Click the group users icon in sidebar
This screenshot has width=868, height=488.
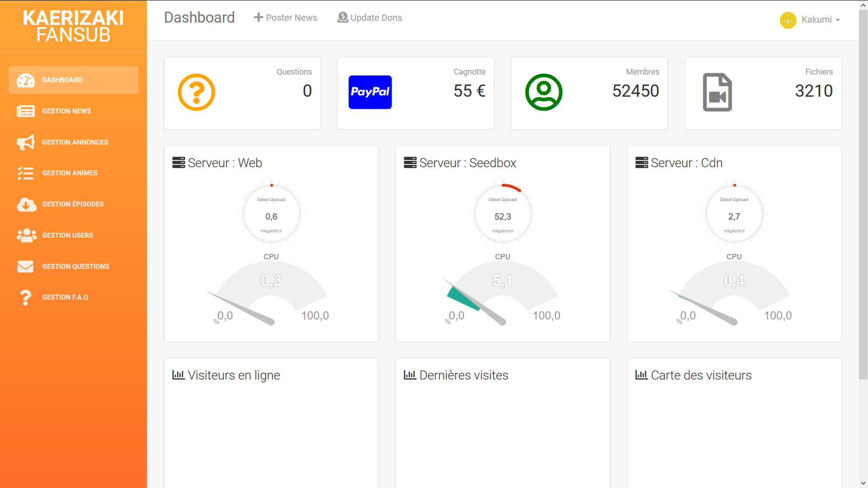pos(26,235)
